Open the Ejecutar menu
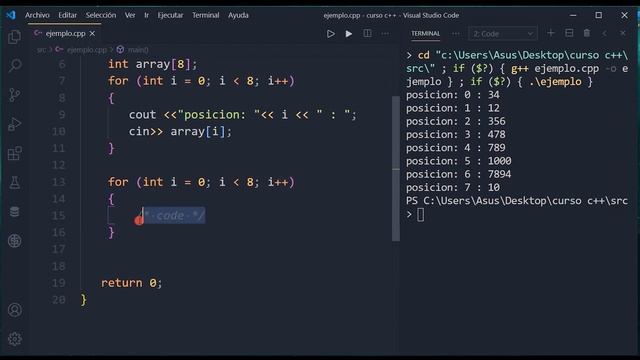Viewport: 640px width, 360px height. pos(170,15)
